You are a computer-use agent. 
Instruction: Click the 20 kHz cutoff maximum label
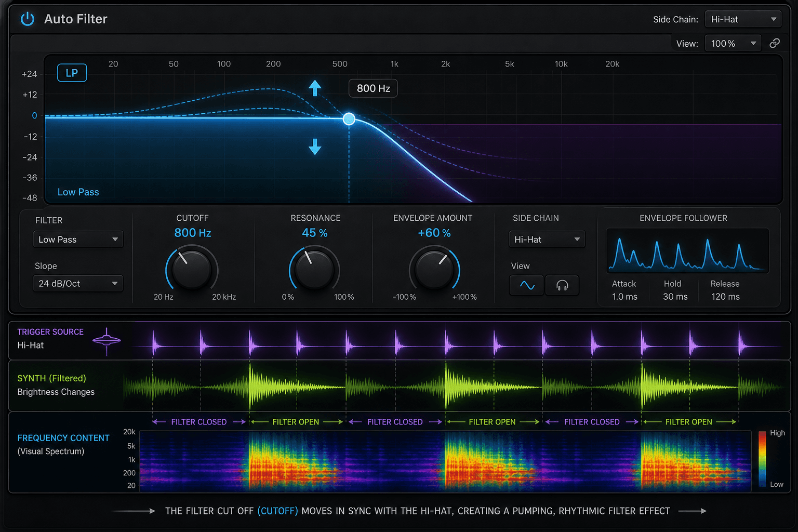point(224,297)
